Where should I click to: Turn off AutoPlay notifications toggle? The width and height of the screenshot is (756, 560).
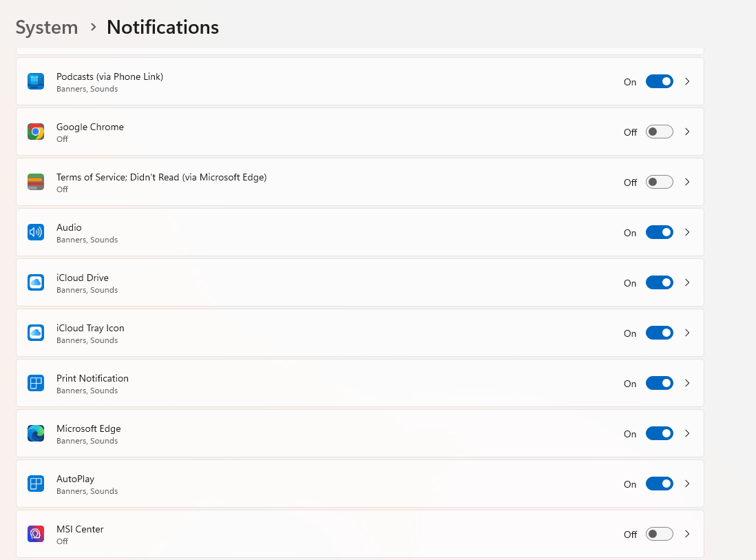tap(659, 484)
